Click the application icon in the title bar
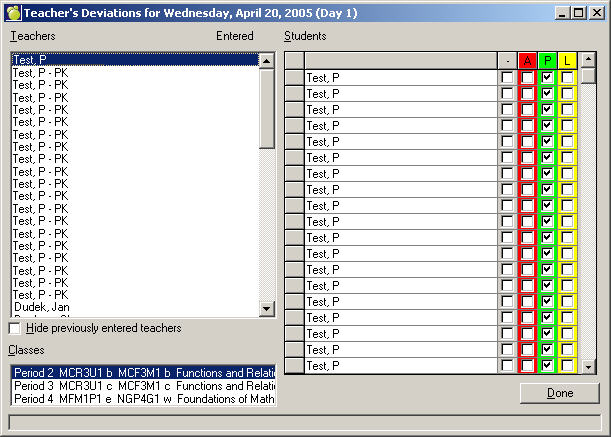This screenshot has width=611, height=437. (x=12, y=12)
